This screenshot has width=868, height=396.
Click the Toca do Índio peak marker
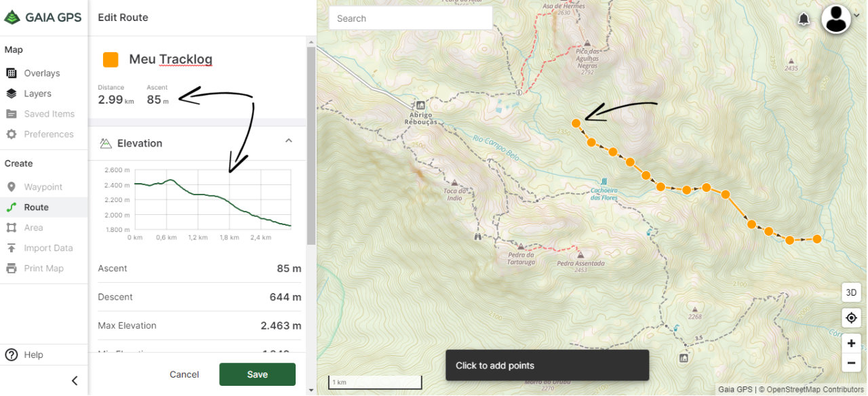coord(454,182)
